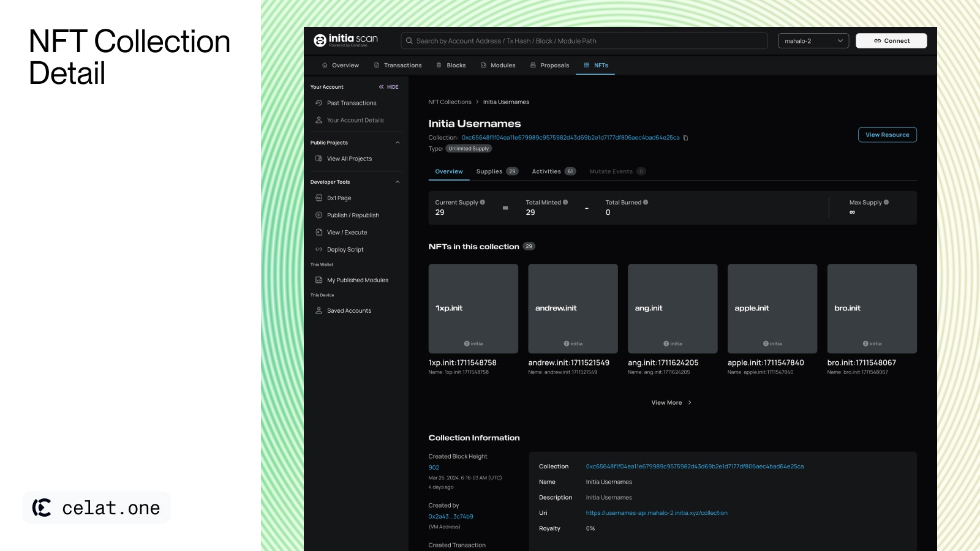
Task: Open Past Transactions from the sidebar
Action: pos(351,103)
